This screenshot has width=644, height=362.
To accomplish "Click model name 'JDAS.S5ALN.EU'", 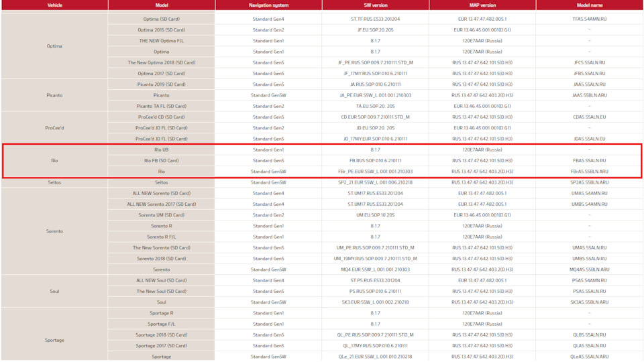I will [x=590, y=139].
